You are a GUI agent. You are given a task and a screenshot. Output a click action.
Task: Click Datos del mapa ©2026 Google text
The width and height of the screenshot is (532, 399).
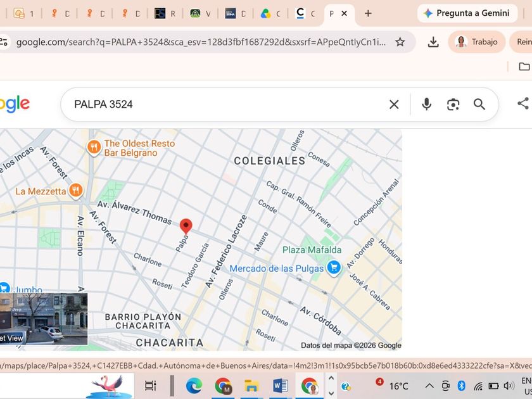tap(351, 345)
